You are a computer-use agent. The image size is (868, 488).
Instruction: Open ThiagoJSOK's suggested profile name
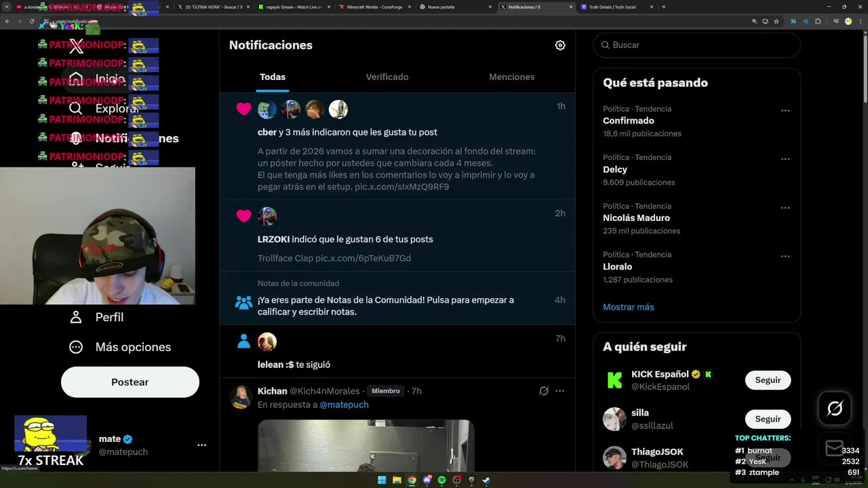click(x=657, y=452)
